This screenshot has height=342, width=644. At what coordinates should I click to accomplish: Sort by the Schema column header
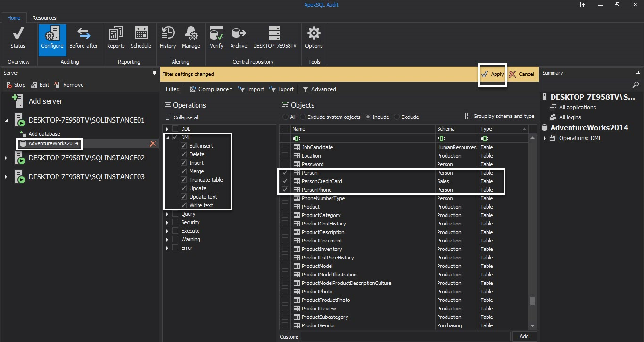tap(456, 129)
